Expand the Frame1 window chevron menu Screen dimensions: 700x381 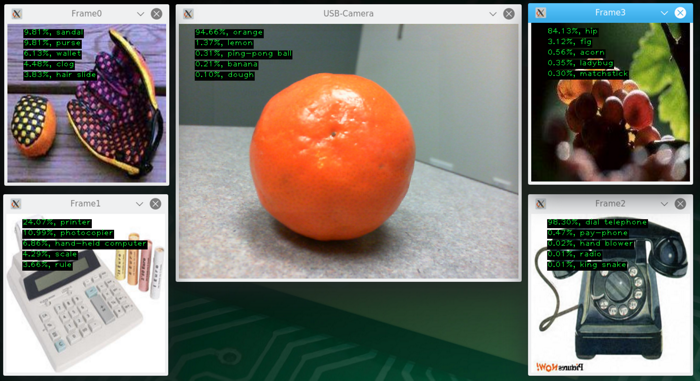(139, 204)
